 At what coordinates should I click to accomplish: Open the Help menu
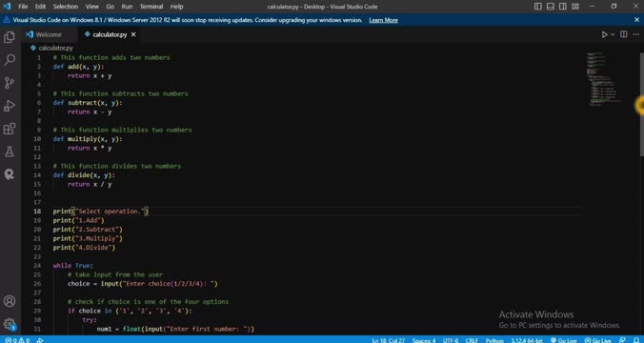point(176,7)
